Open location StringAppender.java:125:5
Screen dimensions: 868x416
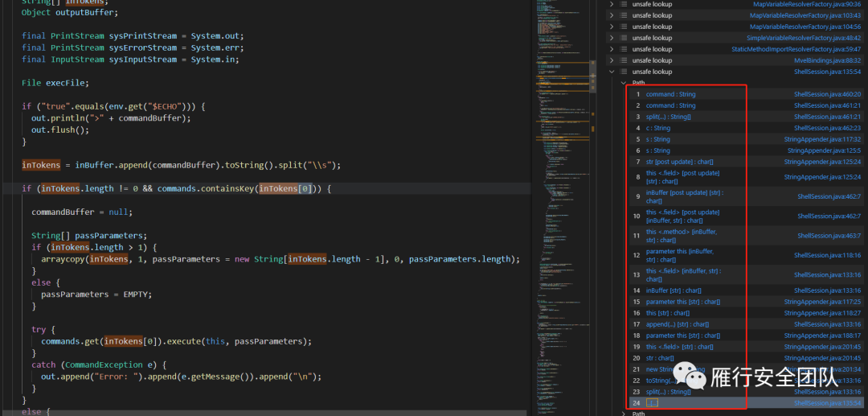(x=825, y=150)
